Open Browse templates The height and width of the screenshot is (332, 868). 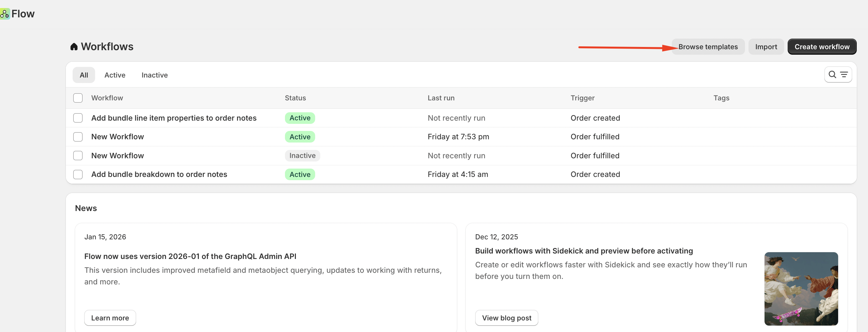tap(708, 47)
